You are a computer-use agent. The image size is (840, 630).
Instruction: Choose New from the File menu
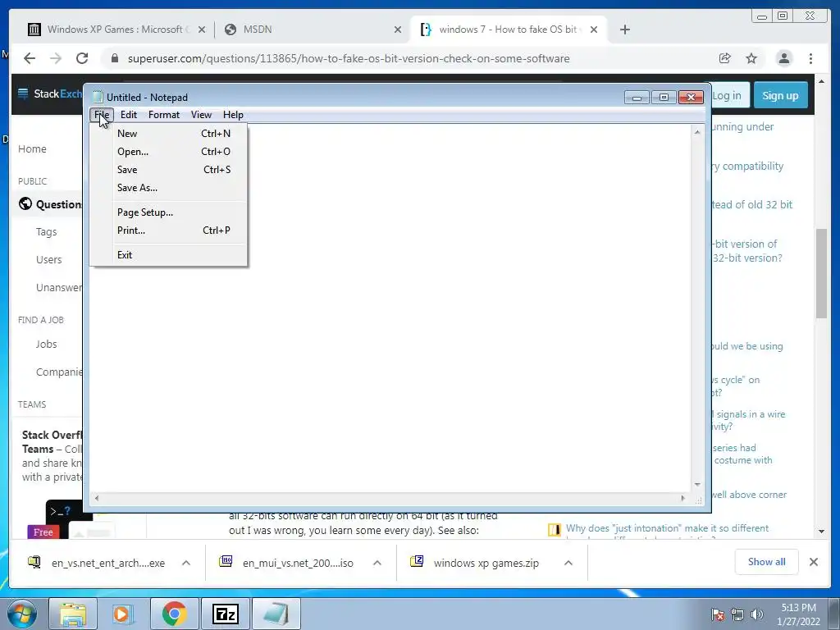click(168, 134)
